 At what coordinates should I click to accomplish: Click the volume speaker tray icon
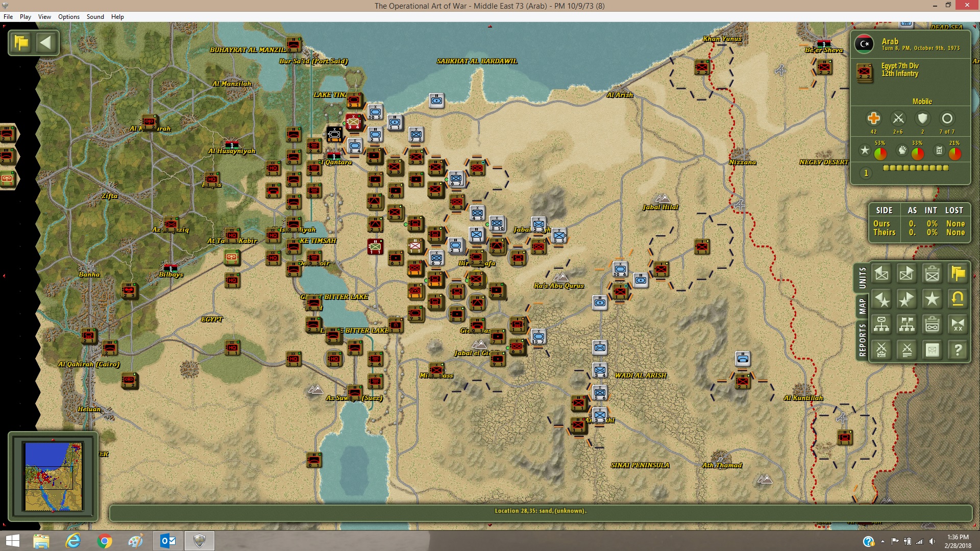pos(933,541)
